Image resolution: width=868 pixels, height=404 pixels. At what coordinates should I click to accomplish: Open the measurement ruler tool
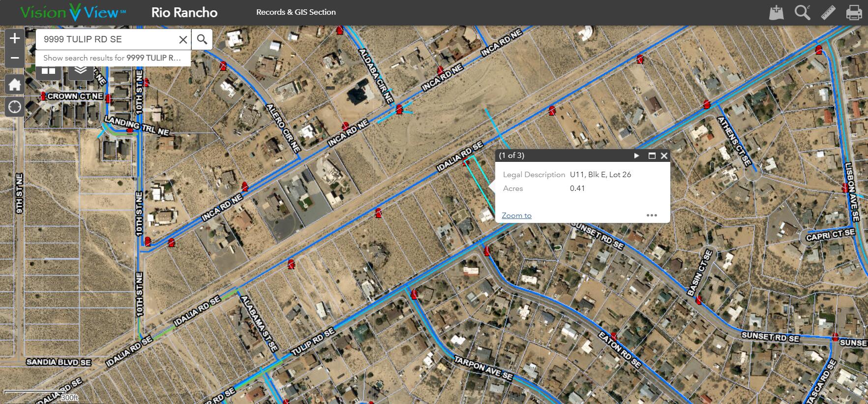click(x=828, y=12)
